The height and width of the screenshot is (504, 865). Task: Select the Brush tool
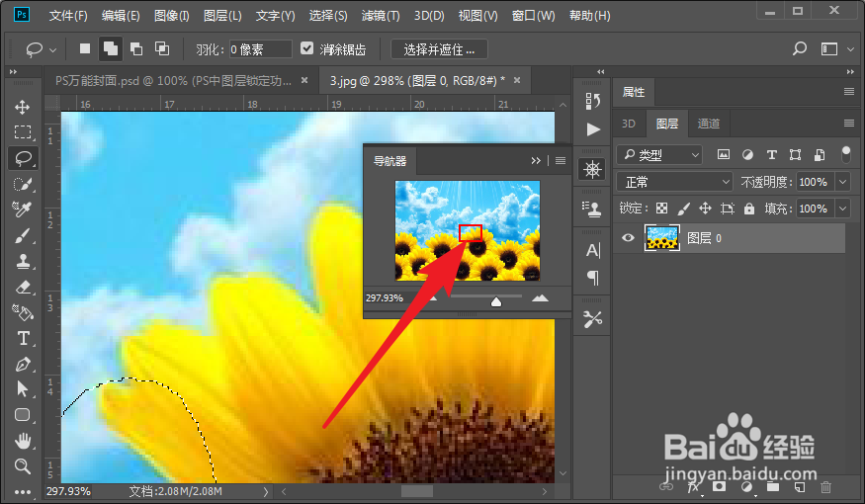click(23, 235)
